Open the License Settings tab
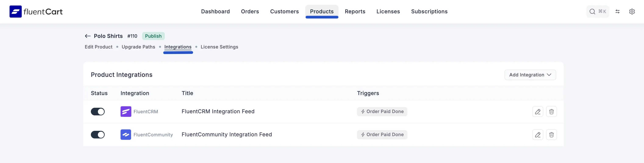Viewport: 644px width, 163px height. click(x=219, y=47)
